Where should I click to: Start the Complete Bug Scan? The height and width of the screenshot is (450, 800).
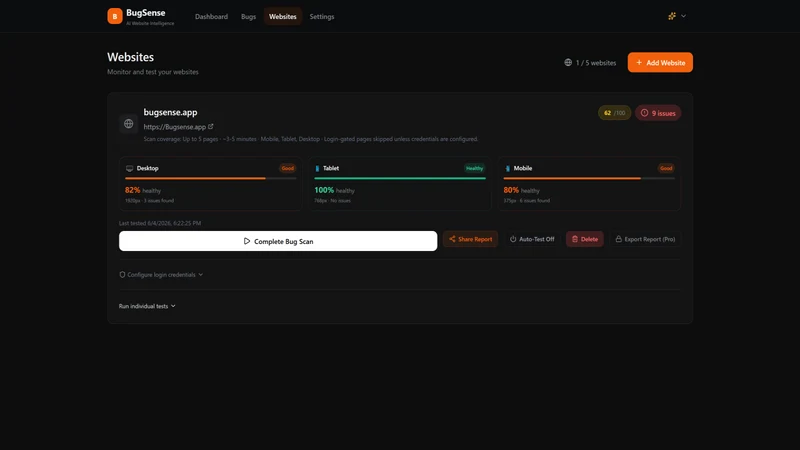tap(278, 241)
